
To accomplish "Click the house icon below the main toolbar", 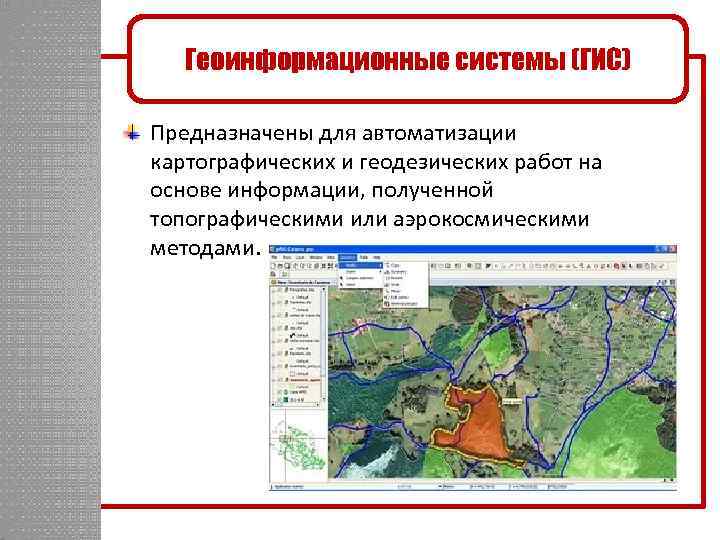I will (x=273, y=274).
